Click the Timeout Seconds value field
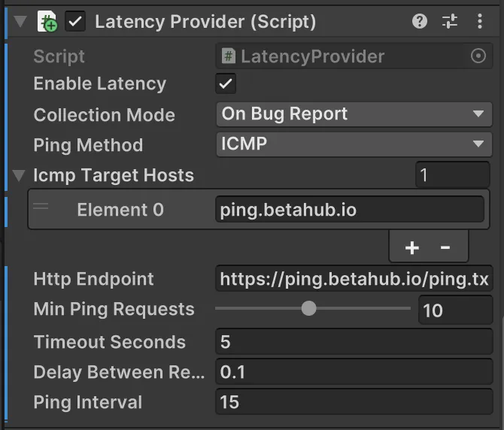The height and width of the screenshot is (430, 504). (x=354, y=342)
